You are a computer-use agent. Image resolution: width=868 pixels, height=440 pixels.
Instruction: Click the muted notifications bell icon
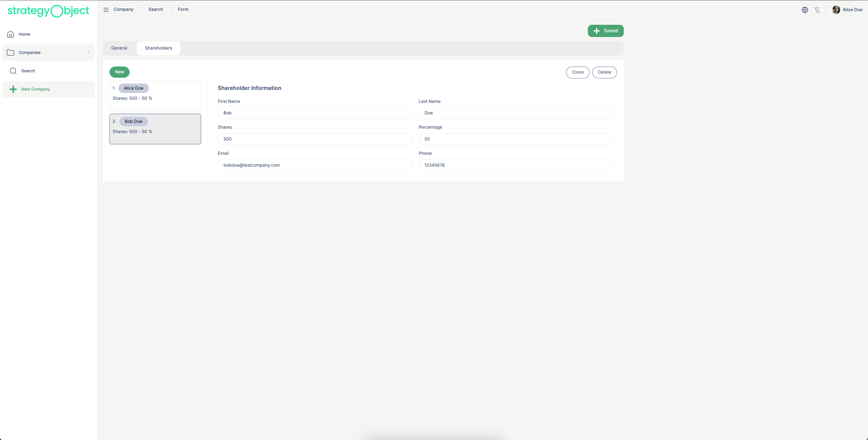point(817,10)
